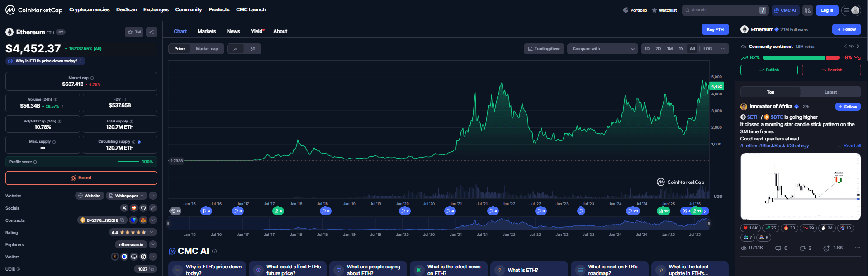
Task: Select the line chart type toggle
Action: click(236, 49)
